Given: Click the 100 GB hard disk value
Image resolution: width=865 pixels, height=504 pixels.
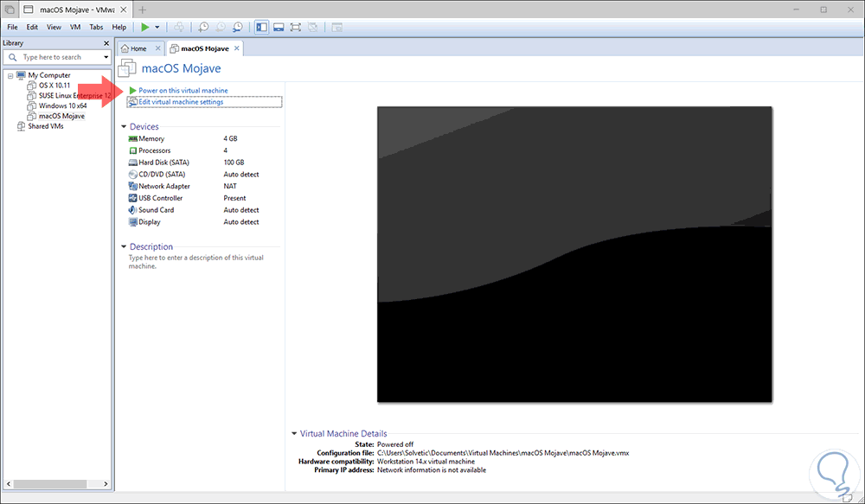Looking at the screenshot, I should point(234,163).
